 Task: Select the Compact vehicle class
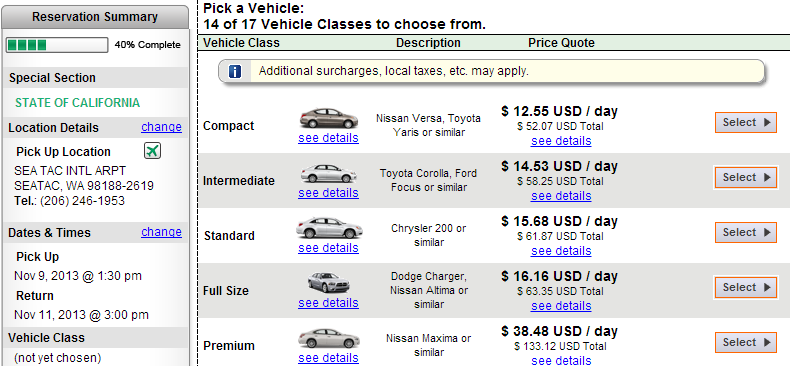pyautogui.click(x=746, y=123)
